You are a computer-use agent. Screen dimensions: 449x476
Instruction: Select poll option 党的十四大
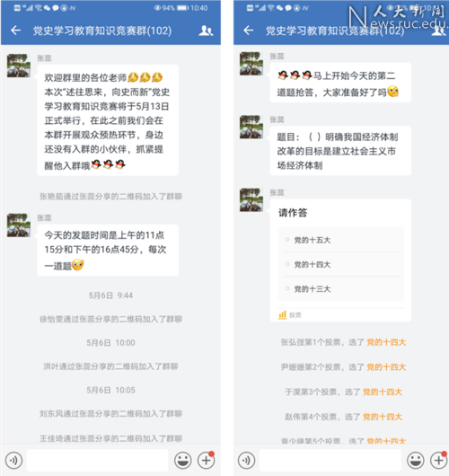coord(341,264)
